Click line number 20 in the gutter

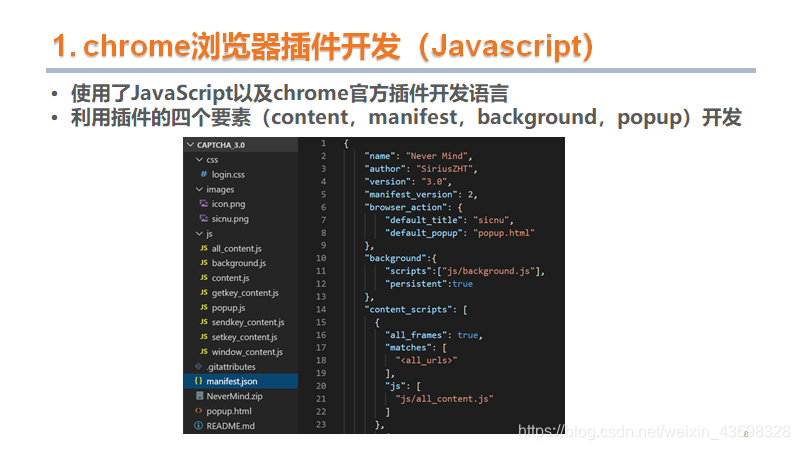coord(321,386)
